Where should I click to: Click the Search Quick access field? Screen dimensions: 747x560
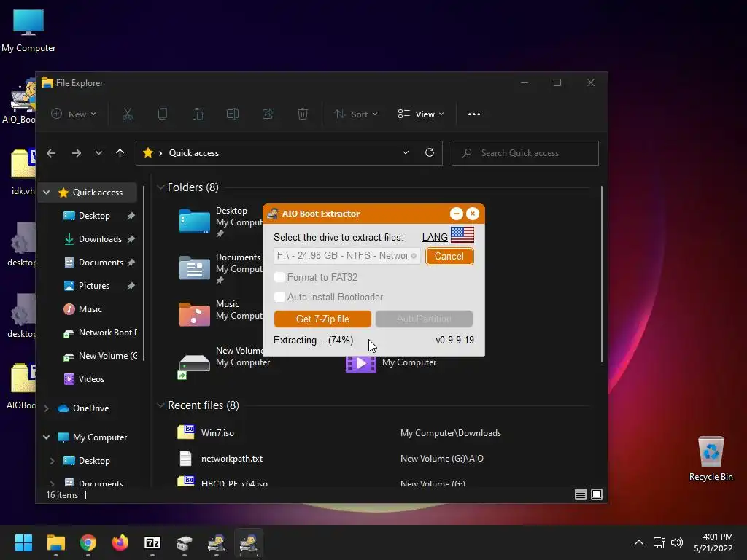coord(525,153)
